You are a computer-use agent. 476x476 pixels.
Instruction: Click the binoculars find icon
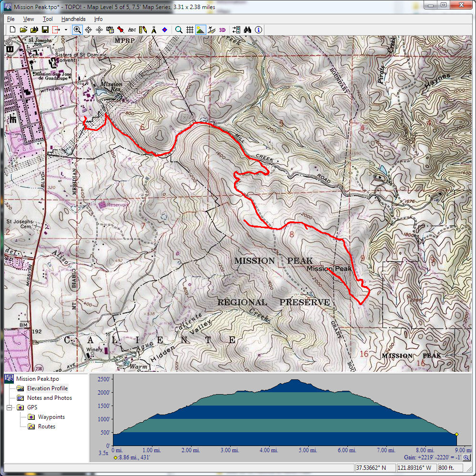point(247,30)
